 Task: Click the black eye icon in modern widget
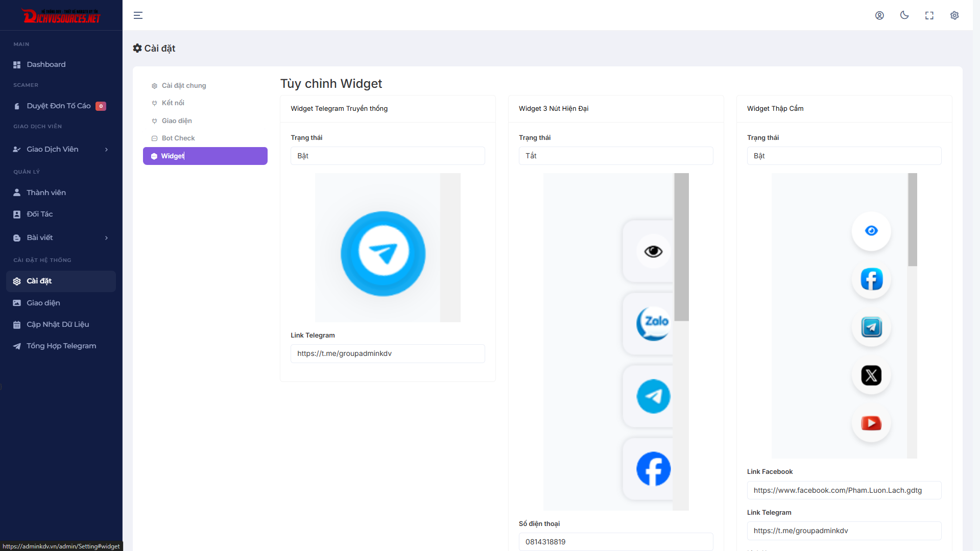coord(653,251)
